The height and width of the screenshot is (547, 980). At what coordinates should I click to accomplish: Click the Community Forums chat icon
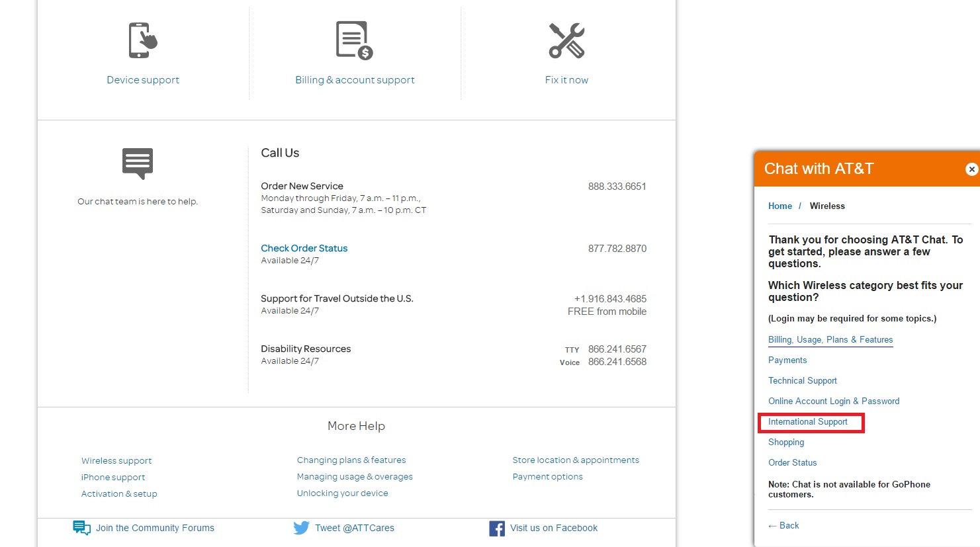point(81,528)
